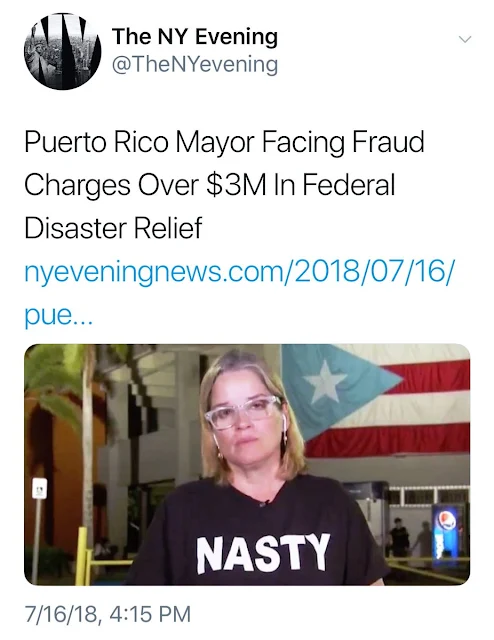494x640 pixels.
Task: Open The NY Evening display name
Action: click(x=195, y=36)
